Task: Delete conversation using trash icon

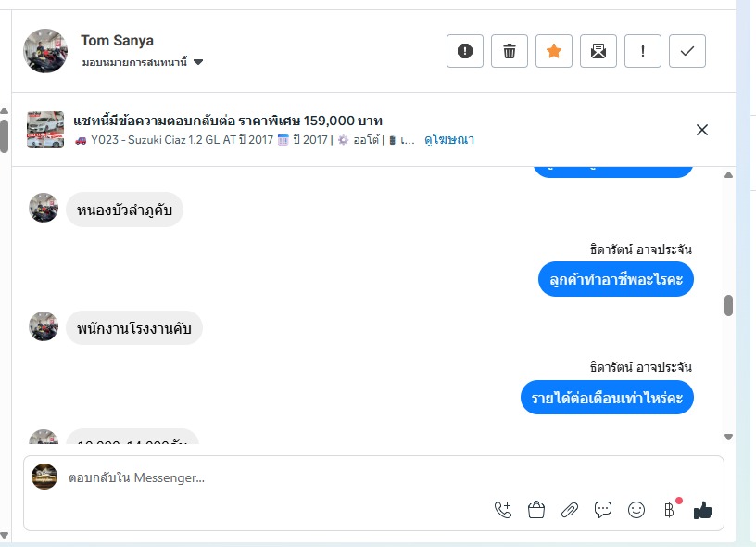Action: 510,51
